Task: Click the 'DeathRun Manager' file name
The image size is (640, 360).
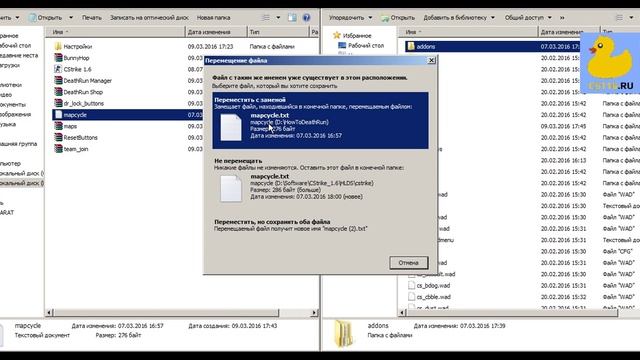Action: click(x=87, y=81)
